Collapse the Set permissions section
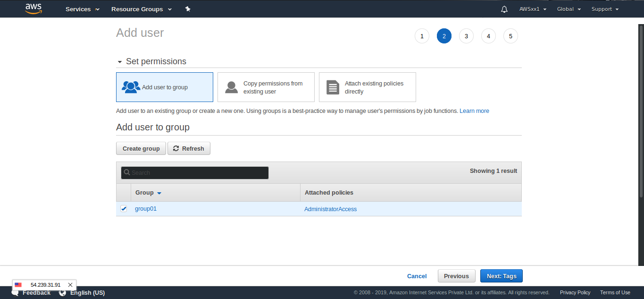Viewport: 644px width, 299px height. pos(120,62)
